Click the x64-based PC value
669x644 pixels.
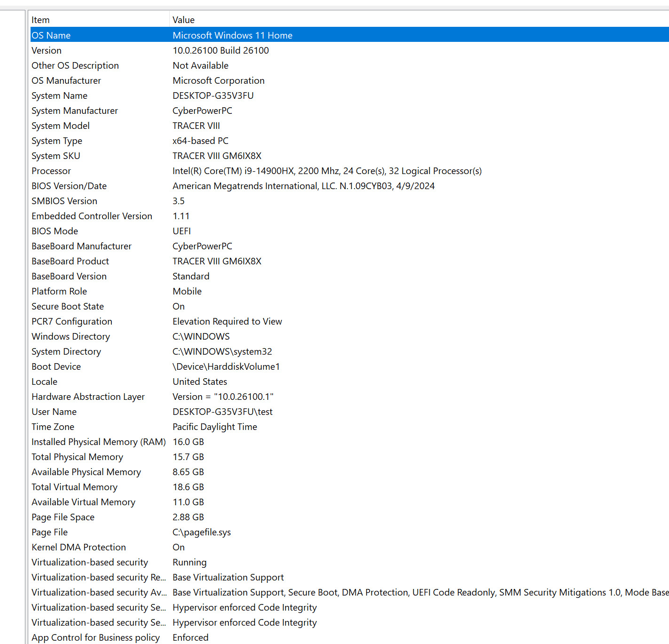click(x=200, y=141)
